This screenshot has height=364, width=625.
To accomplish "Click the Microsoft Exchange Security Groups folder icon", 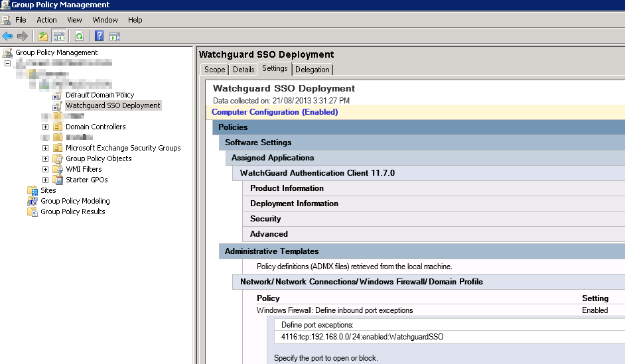I will coord(58,148).
